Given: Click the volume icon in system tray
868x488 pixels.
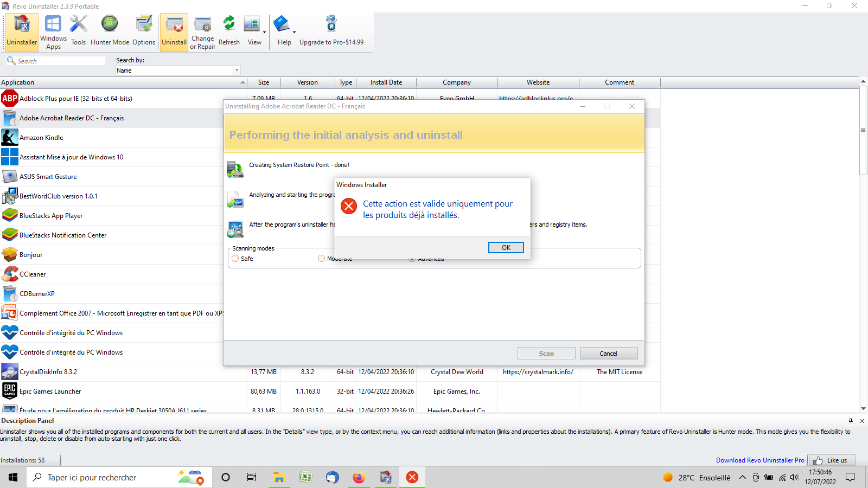Looking at the screenshot, I should [795, 477].
